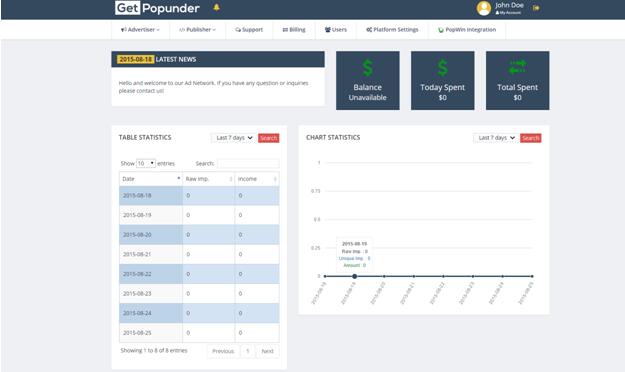Click the 2015-08-18 table row date

(137, 196)
